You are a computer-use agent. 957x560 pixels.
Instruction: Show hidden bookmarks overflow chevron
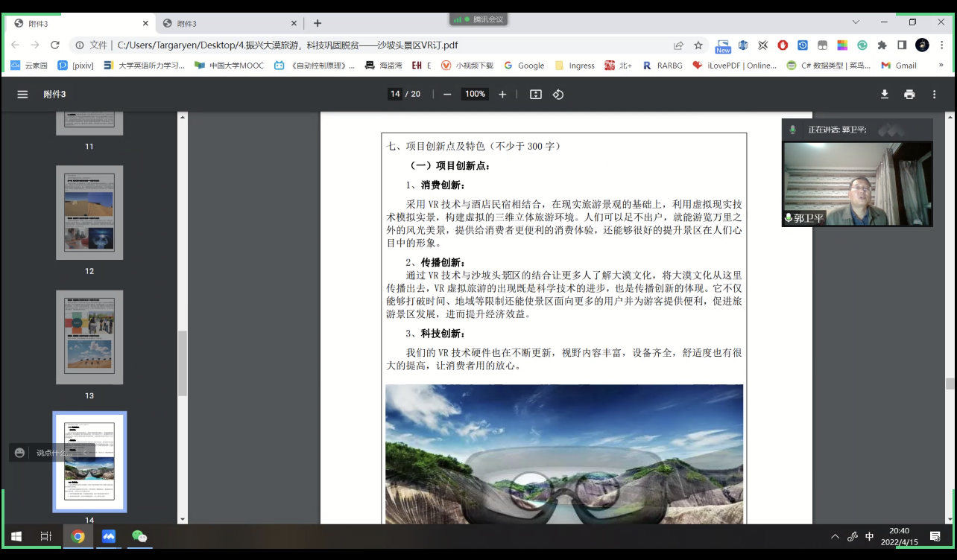(x=941, y=66)
